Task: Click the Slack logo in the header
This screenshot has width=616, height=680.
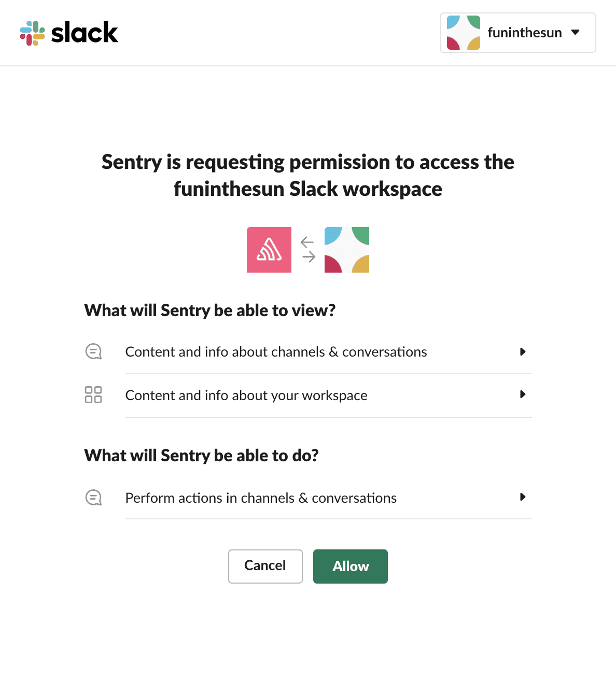Action: pos(69,33)
